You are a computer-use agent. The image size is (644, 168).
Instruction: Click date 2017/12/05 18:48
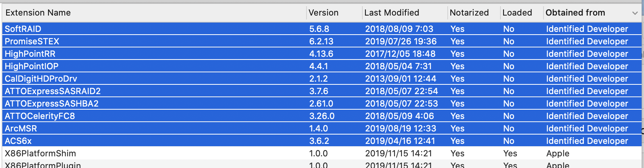400,54
